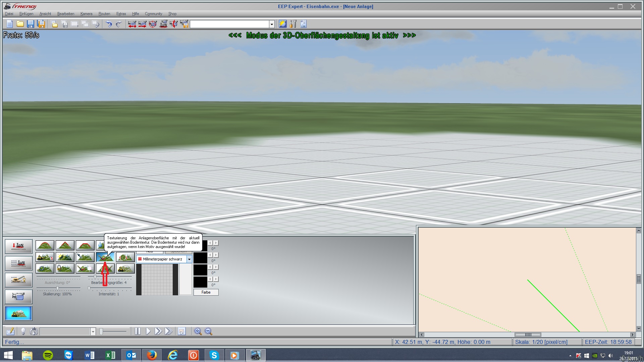Select the texture eyedropper picker tool
Screen dimensions: 644x362
click(85, 257)
